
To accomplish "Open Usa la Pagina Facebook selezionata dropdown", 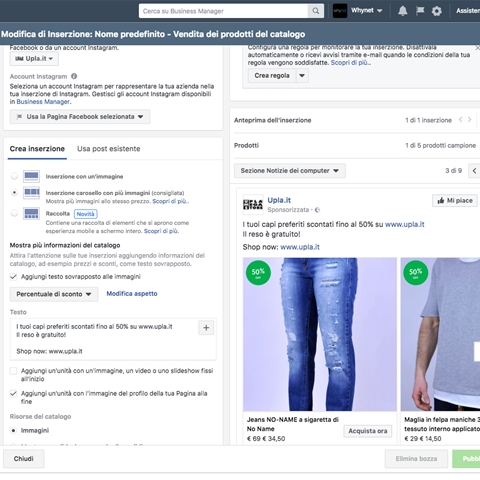I will (x=80, y=117).
